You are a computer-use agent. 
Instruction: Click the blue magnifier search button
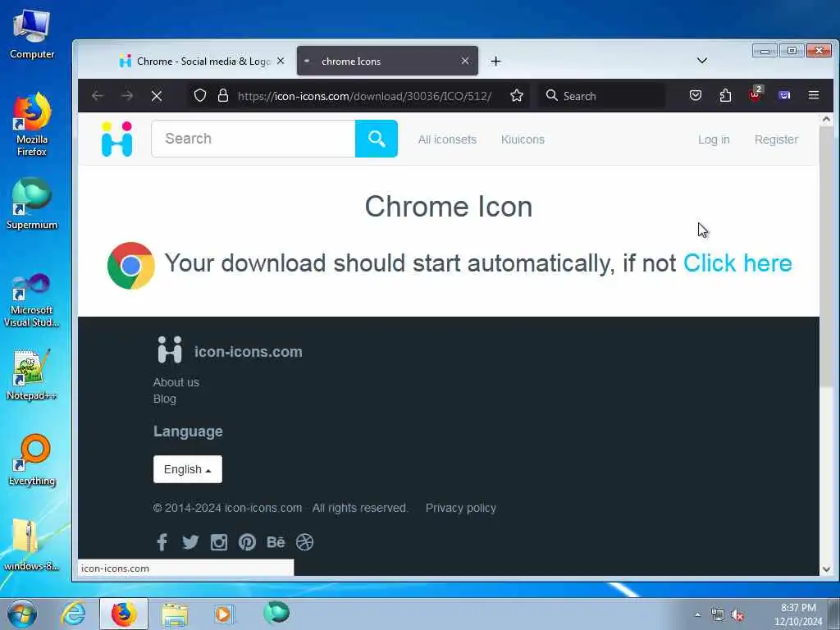[376, 139]
